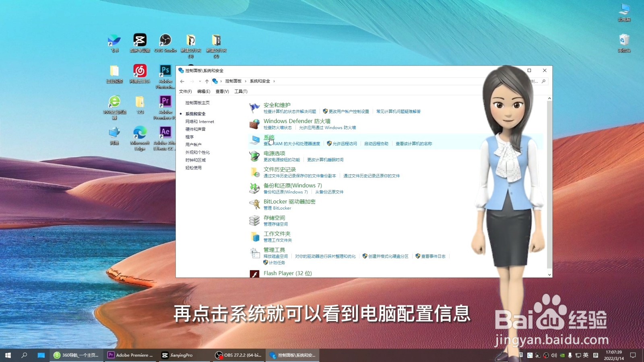Screen dimensions: 644x362
Task: Click 允许远程访问 link
Action: click(345, 144)
